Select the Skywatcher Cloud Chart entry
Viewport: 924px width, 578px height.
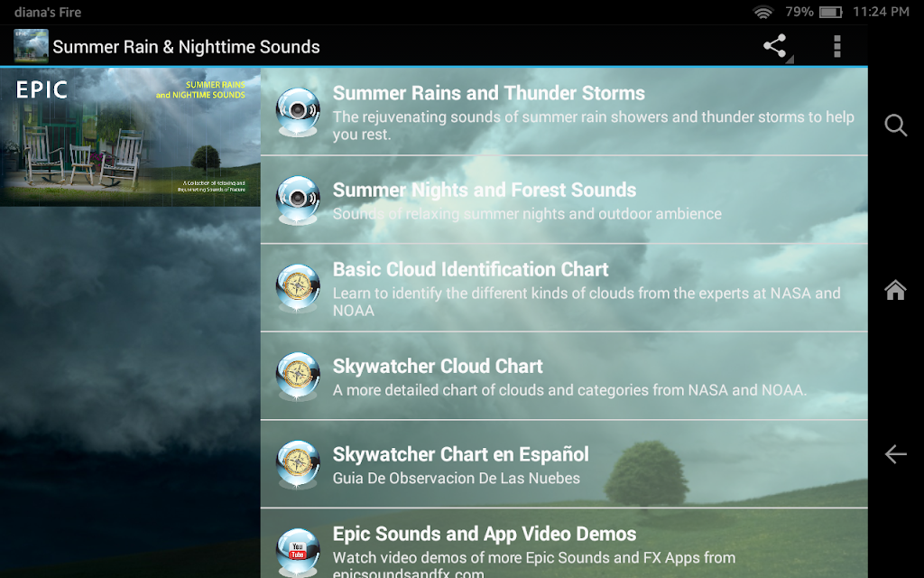point(564,377)
